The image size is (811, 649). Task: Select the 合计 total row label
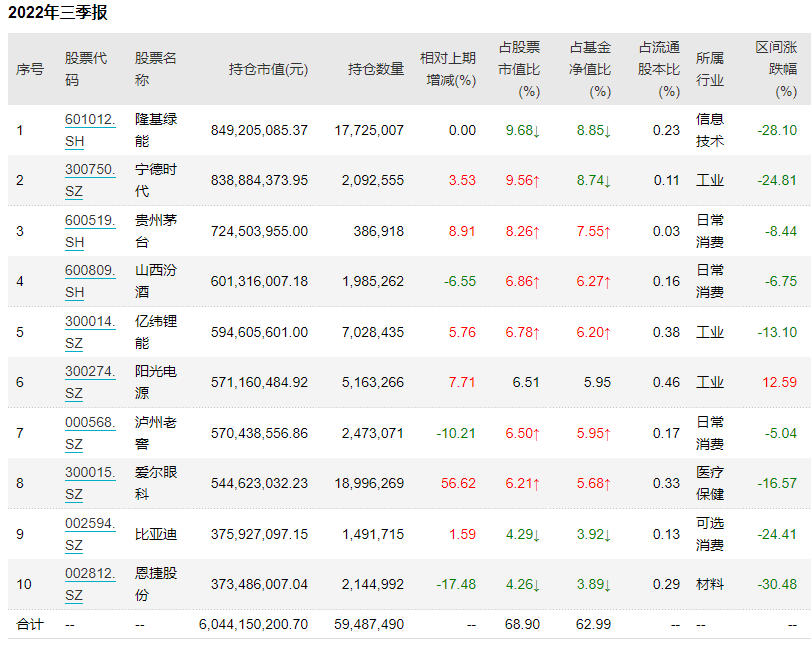point(30,624)
